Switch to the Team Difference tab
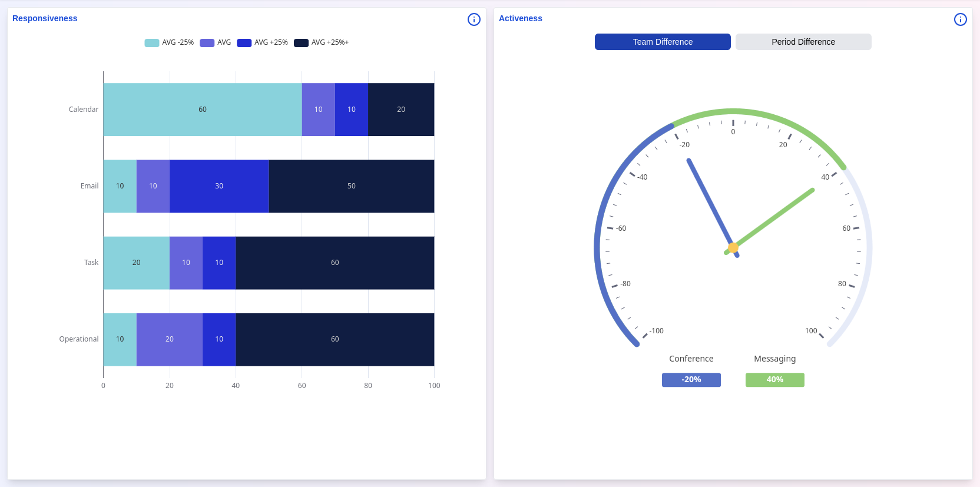This screenshot has width=980, height=487. tap(663, 42)
